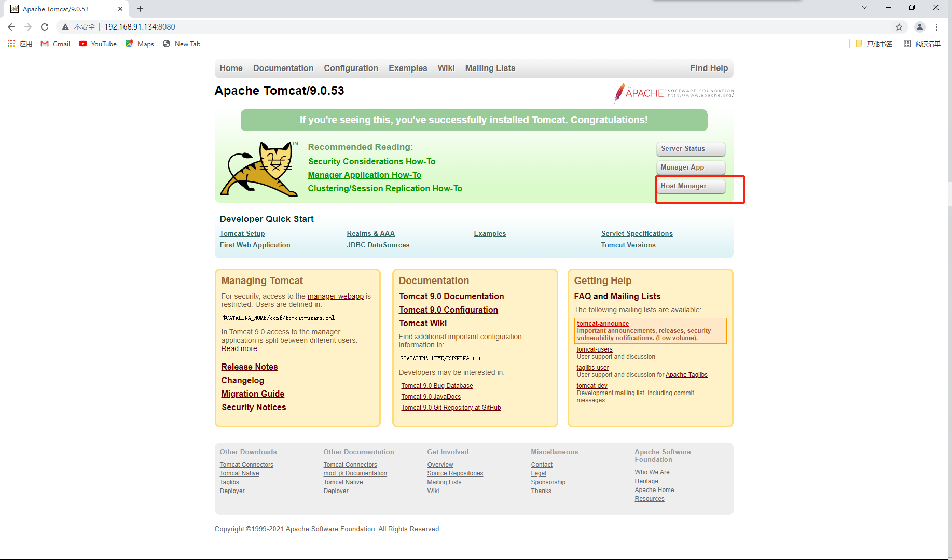Click the browser back arrow

tap(11, 27)
